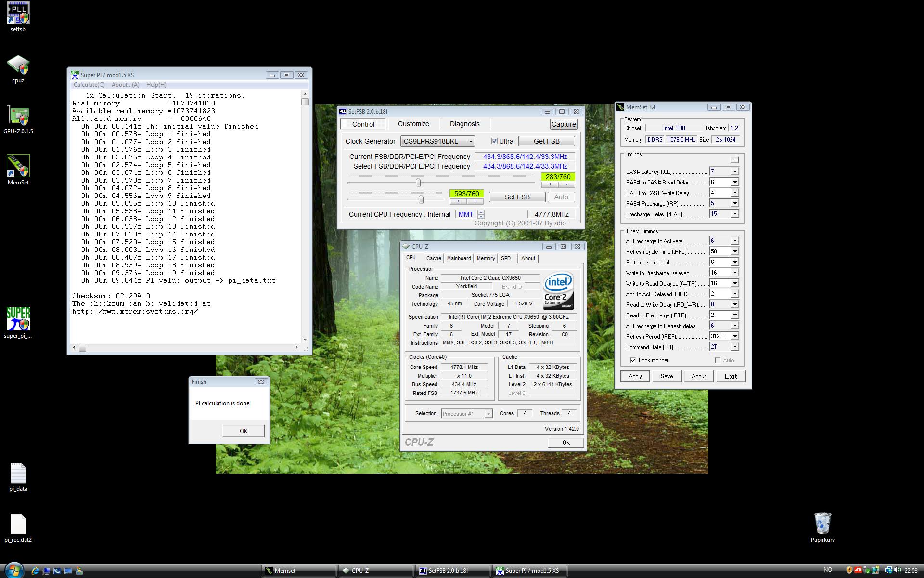Open the volume tray icon

point(898,570)
